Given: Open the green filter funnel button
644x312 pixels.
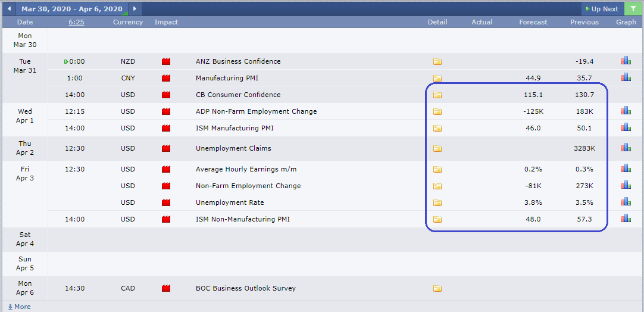Looking at the screenshot, I should tap(633, 8).
